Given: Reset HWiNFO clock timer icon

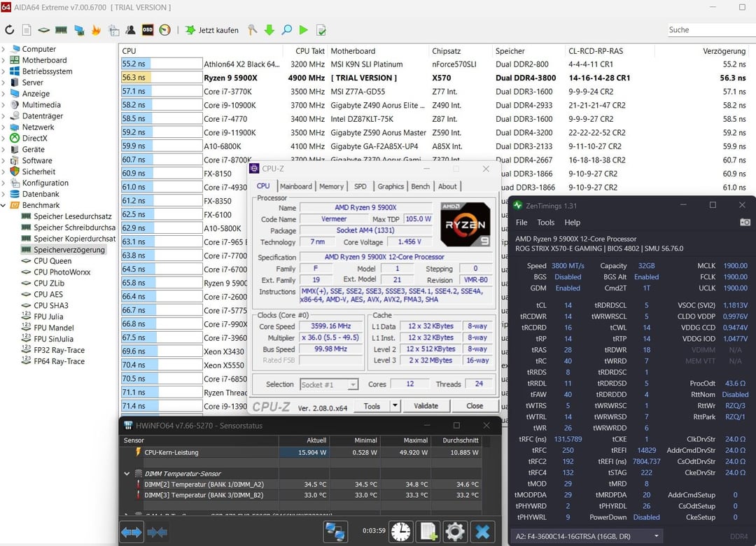Looking at the screenshot, I should (400, 531).
